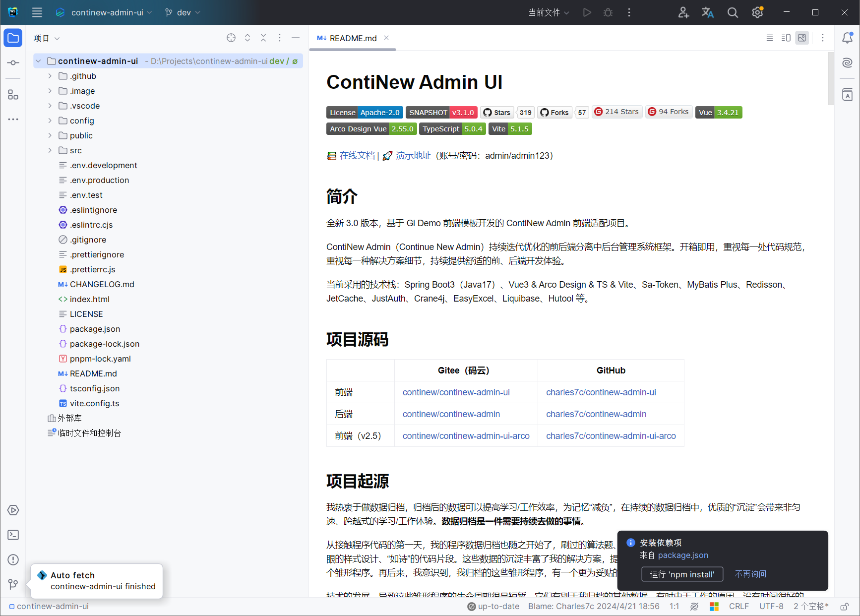This screenshot has width=860, height=616.
Task: Open the Git tool window
Action: [x=13, y=584]
